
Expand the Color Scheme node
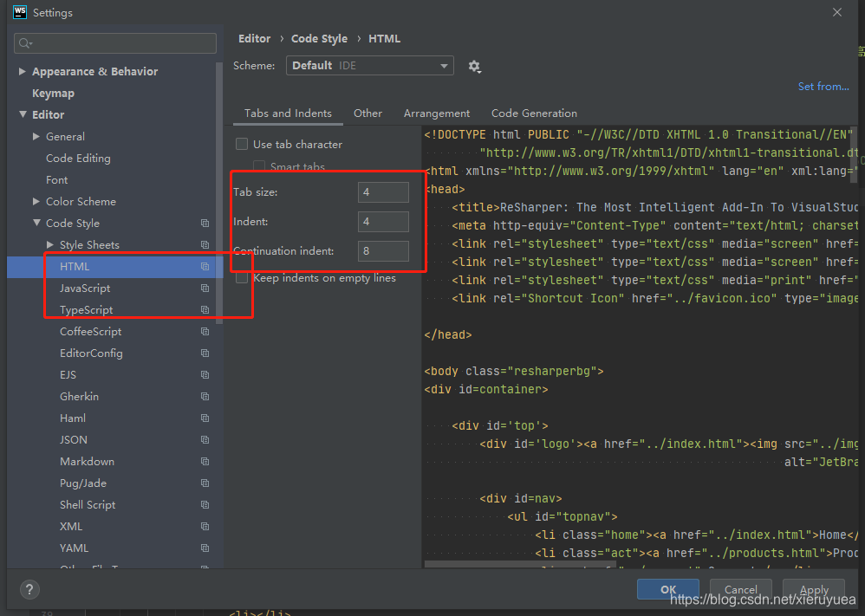36,201
